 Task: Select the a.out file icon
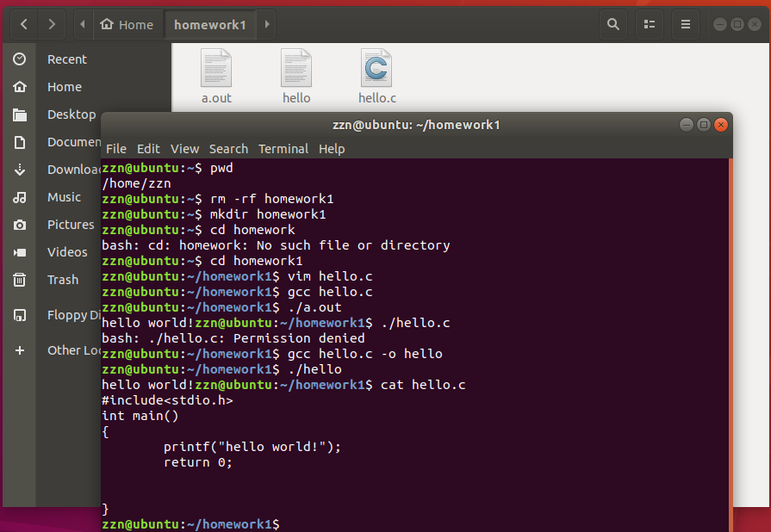[216, 68]
